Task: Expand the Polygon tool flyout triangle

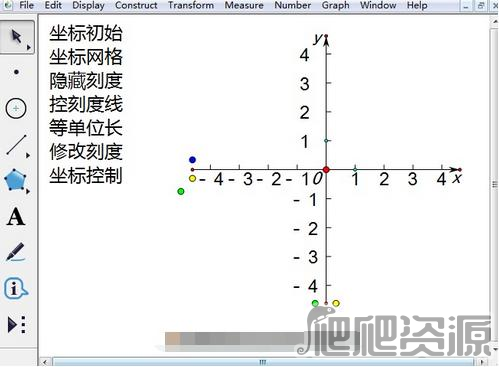Action: pos(28,191)
